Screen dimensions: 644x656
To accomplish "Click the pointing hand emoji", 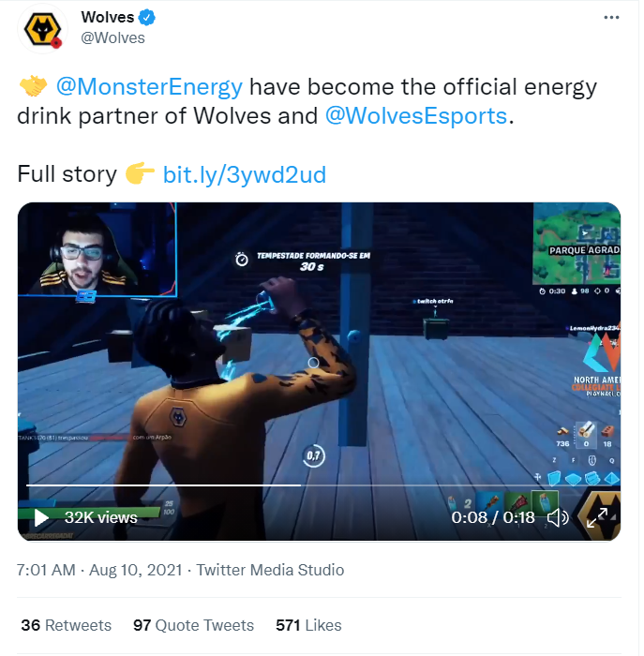I will coord(141,175).
